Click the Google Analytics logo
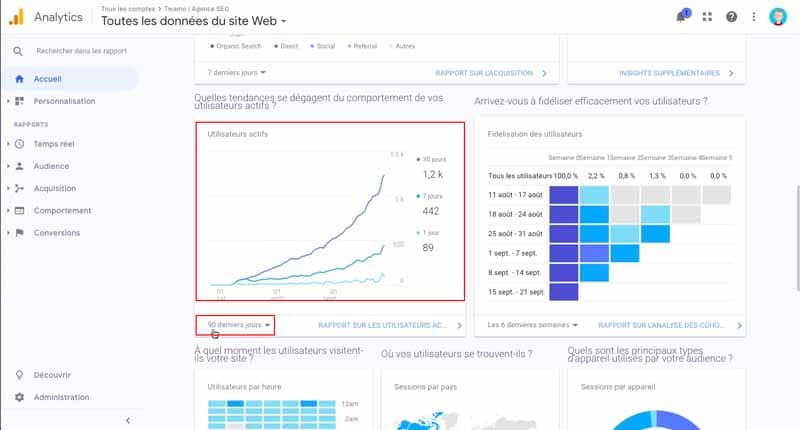This screenshot has width=800, height=430. point(17,17)
